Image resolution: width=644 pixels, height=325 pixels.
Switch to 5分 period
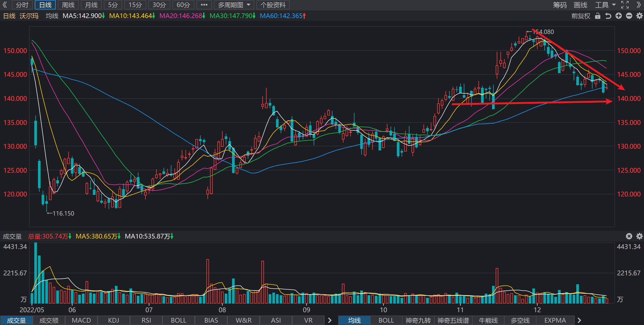tap(113, 5)
